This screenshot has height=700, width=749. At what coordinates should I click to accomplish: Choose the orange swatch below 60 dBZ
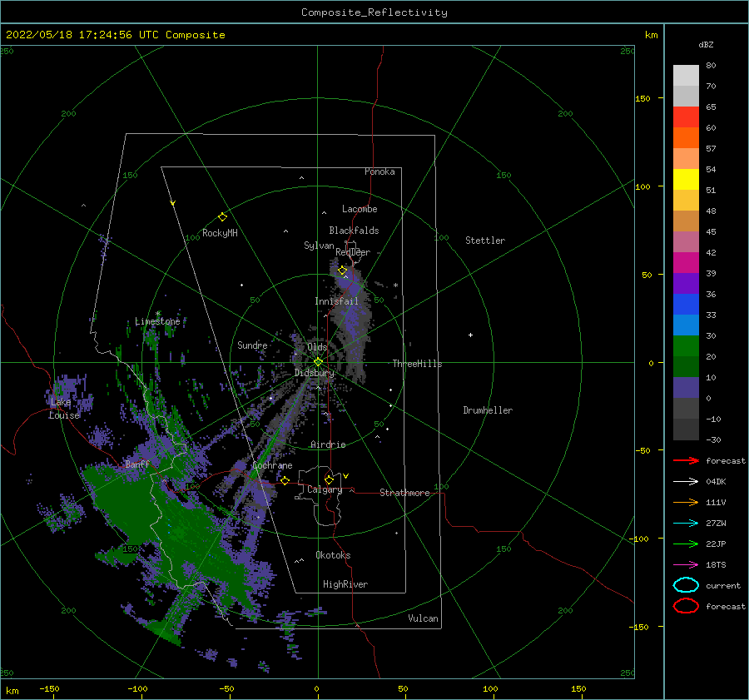[x=686, y=137]
